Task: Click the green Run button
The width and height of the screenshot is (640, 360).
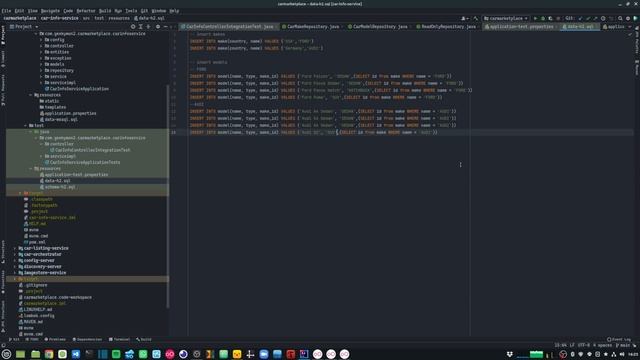Action: 535,18
